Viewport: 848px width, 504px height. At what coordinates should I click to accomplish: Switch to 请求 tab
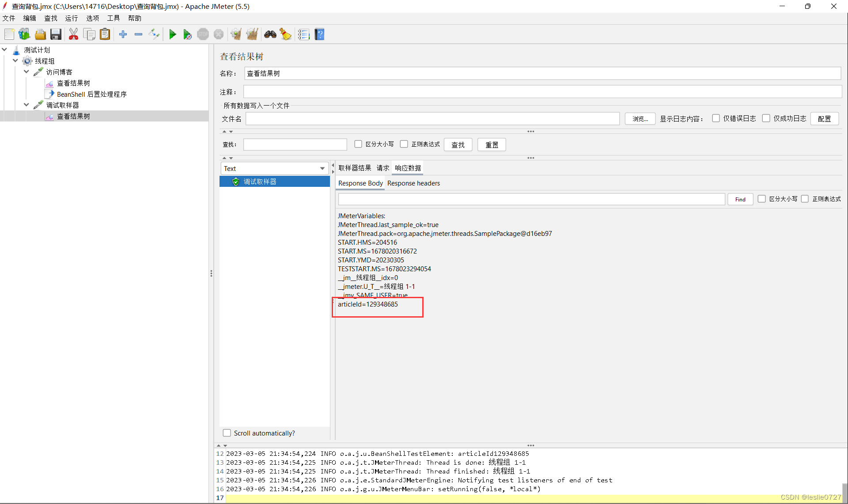(383, 168)
